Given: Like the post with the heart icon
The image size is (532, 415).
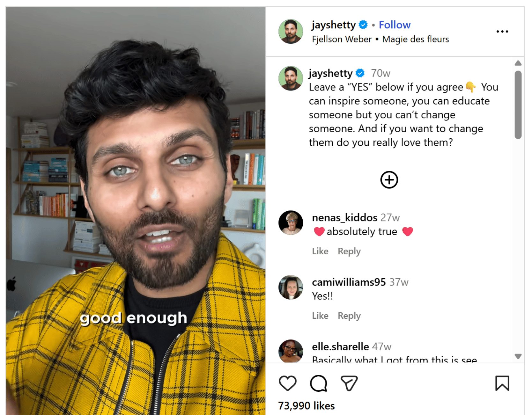Looking at the screenshot, I should pos(287,383).
